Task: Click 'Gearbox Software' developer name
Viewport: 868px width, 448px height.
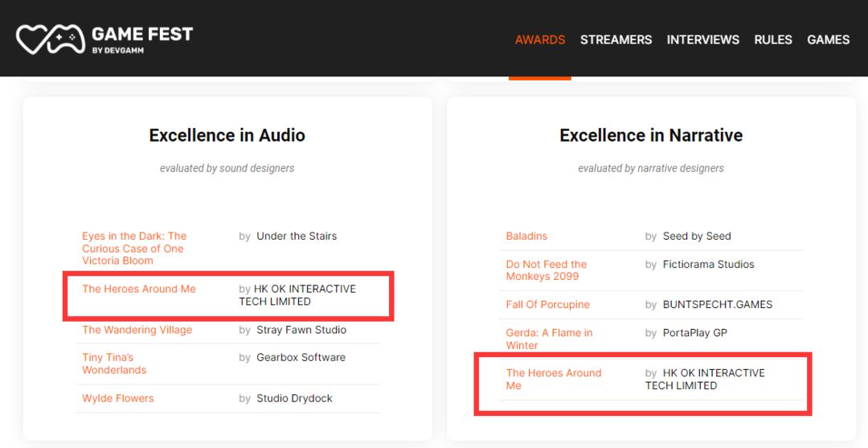Action: [301, 358]
